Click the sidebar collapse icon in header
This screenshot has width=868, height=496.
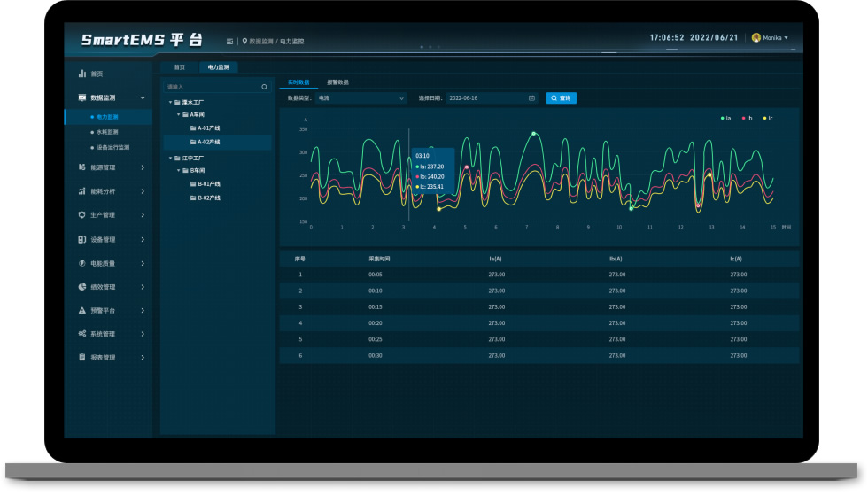pyautogui.click(x=230, y=41)
